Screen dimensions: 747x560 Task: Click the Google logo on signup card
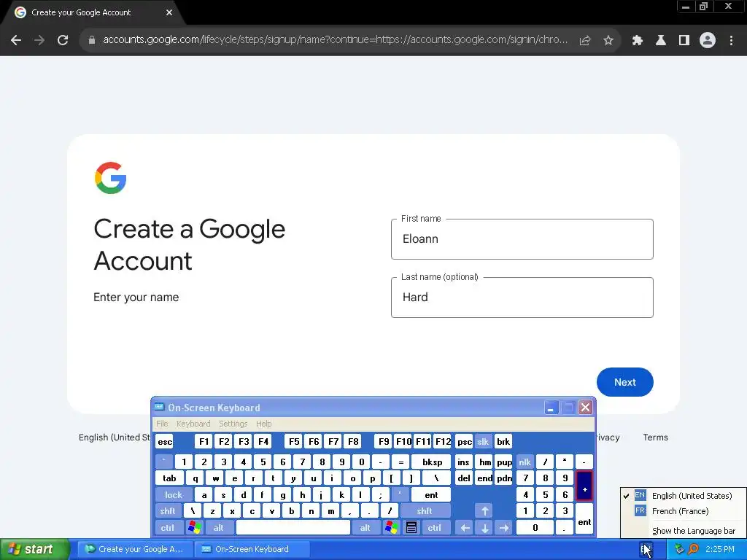pyautogui.click(x=111, y=178)
